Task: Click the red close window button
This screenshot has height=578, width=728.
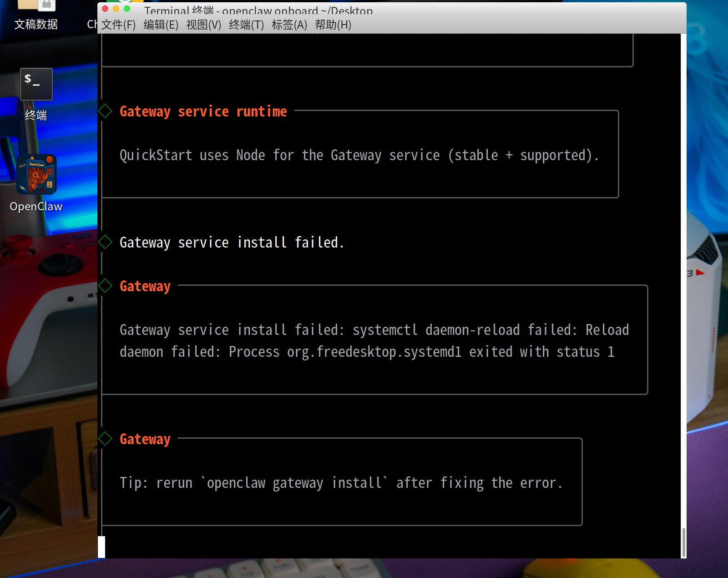Action: tap(105, 9)
